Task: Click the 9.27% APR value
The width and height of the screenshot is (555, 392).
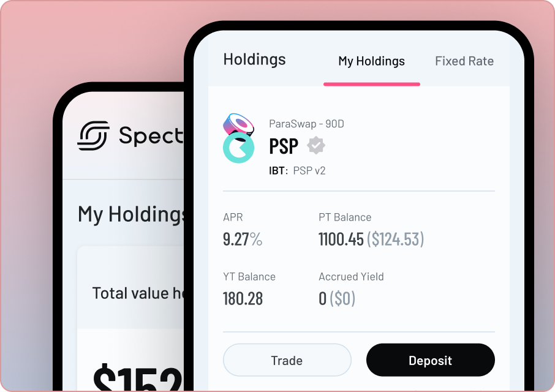Action: [243, 239]
